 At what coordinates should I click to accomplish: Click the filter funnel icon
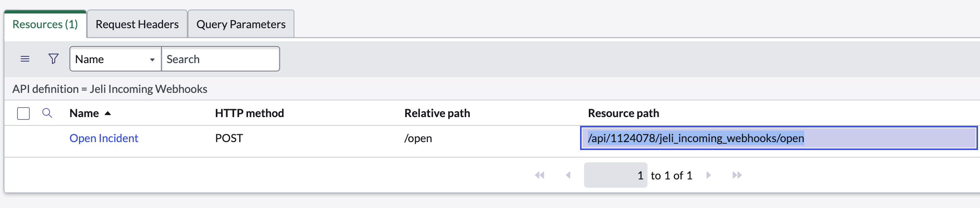coord(54,59)
